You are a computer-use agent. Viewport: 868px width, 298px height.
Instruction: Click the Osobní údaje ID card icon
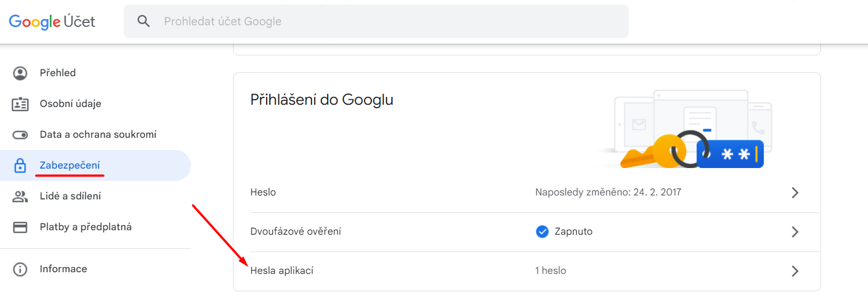20,104
